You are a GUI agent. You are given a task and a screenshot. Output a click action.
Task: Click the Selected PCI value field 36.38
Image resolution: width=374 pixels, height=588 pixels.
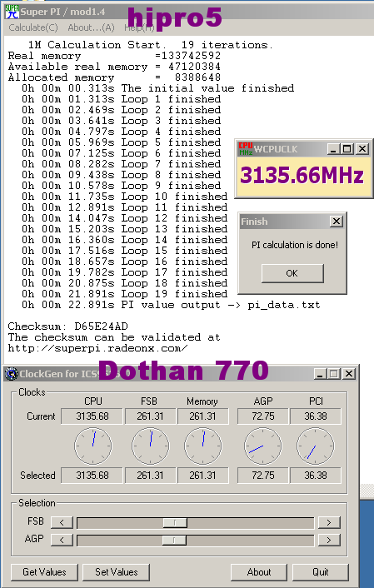click(x=316, y=476)
